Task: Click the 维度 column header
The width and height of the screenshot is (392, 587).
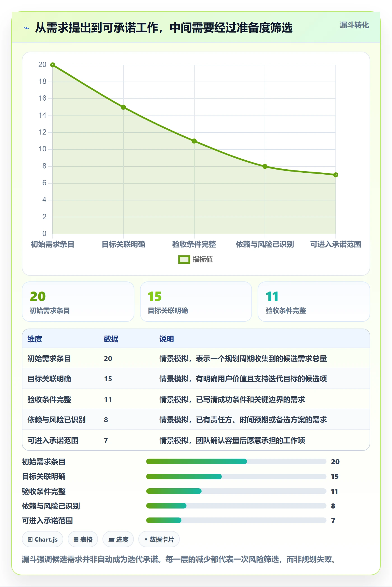Action: (x=35, y=339)
